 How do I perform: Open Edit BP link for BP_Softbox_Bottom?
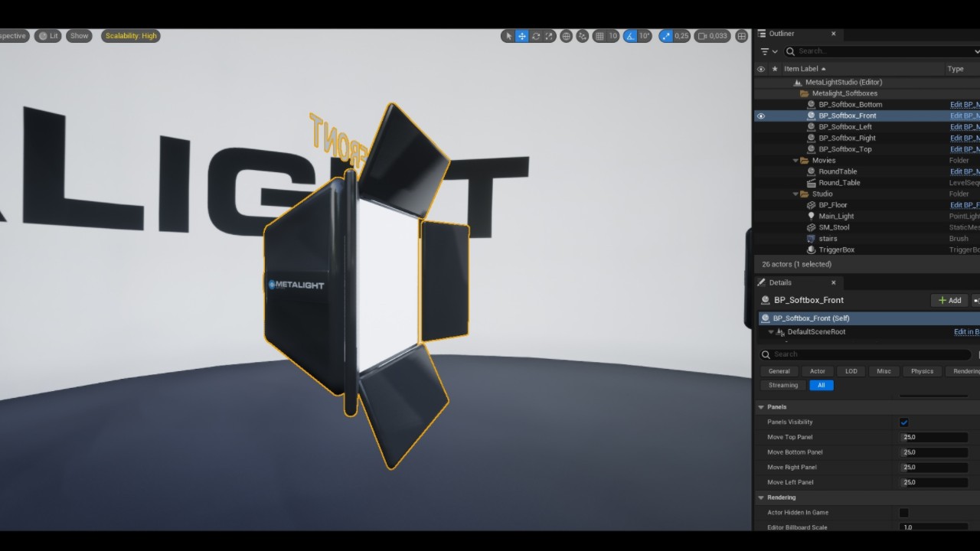[965, 105]
